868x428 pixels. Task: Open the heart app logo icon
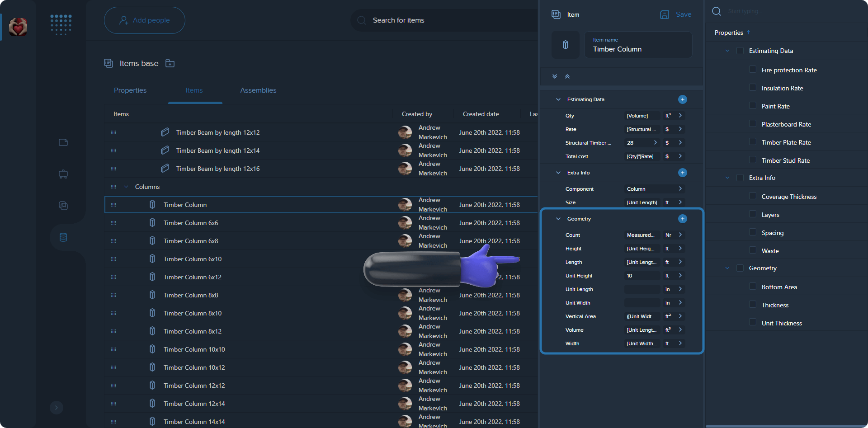click(x=18, y=27)
